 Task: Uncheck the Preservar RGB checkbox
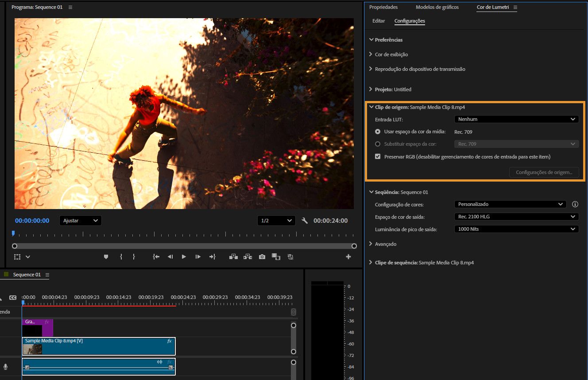[x=377, y=156]
